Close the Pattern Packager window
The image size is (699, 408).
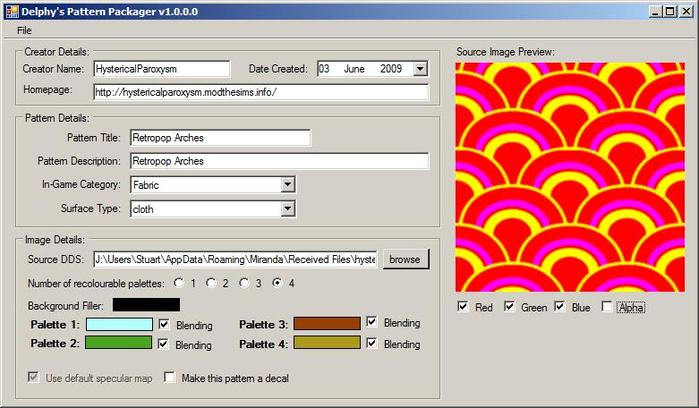686,12
